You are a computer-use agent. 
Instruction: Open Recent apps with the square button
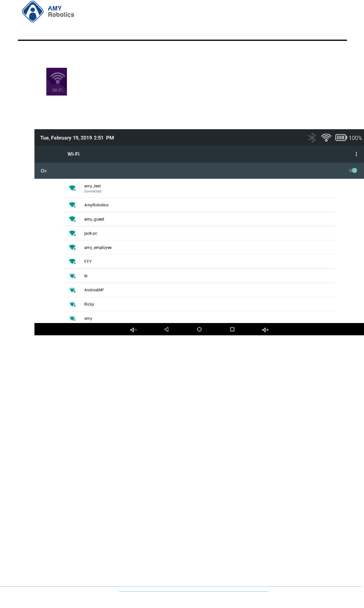(x=232, y=329)
